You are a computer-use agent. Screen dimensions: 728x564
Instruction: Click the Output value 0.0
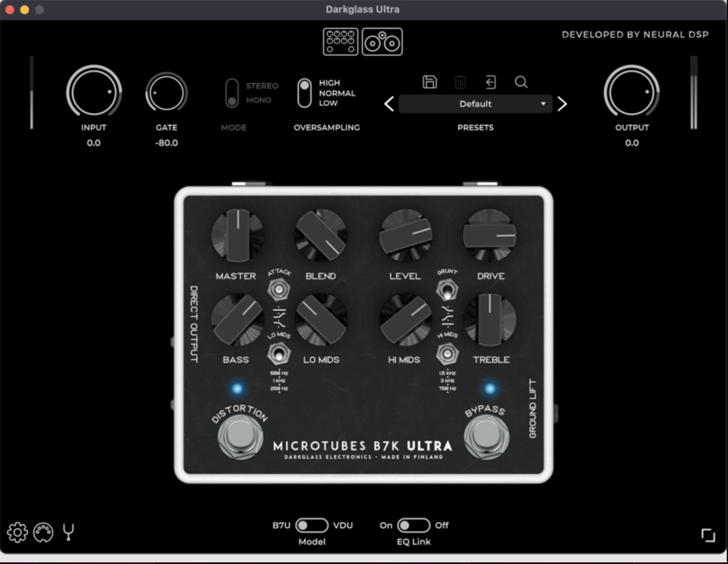[x=632, y=143]
